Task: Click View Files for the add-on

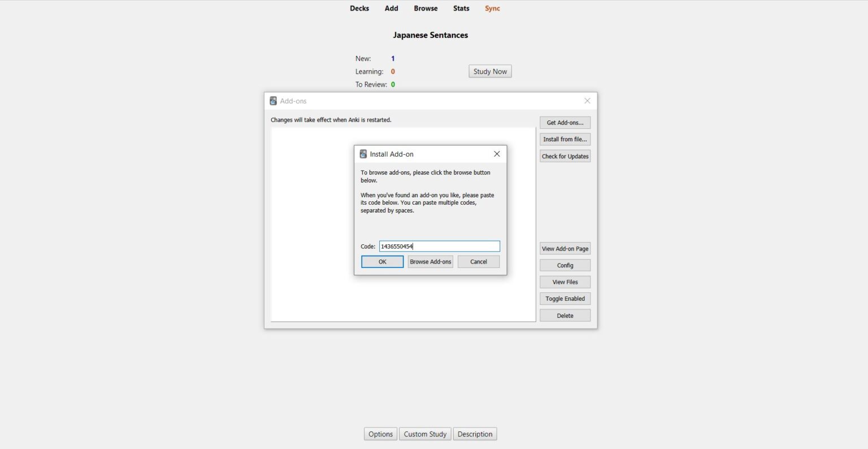Action: (x=565, y=282)
